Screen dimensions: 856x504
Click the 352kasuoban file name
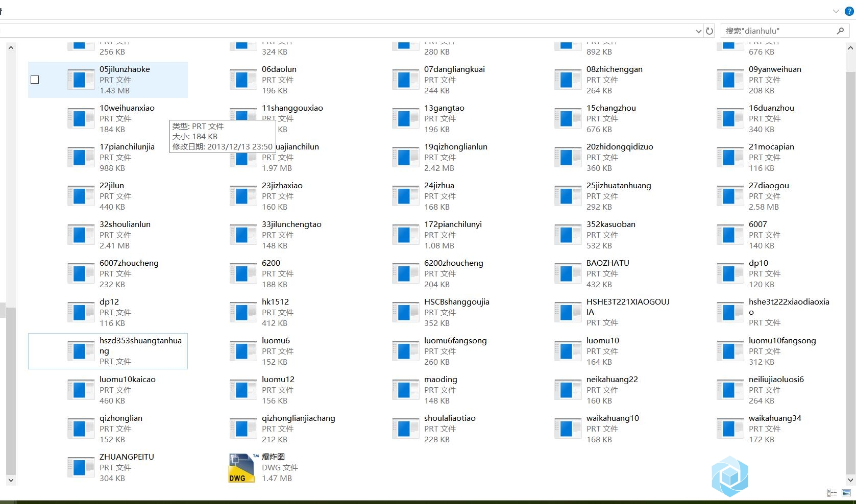pos(611,224)
